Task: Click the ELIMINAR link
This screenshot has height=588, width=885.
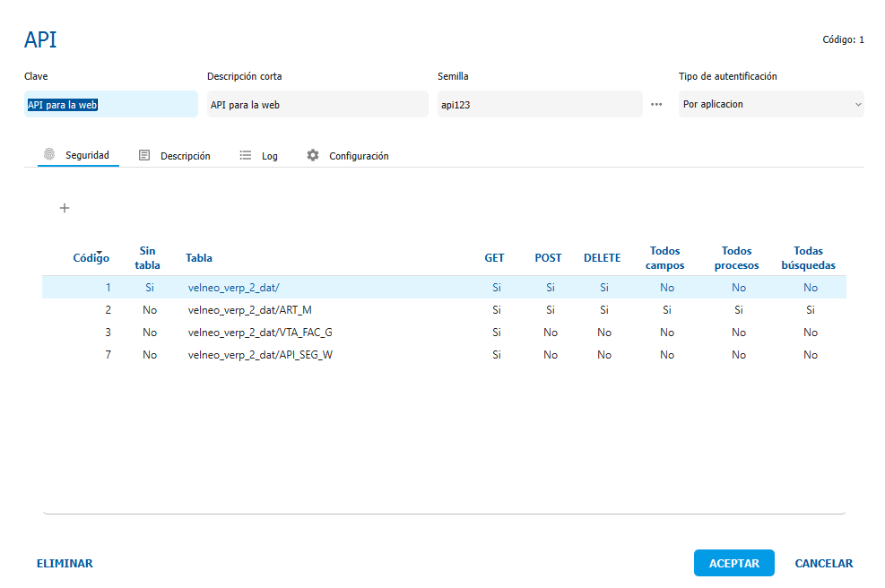Action: tap(65, 563)
